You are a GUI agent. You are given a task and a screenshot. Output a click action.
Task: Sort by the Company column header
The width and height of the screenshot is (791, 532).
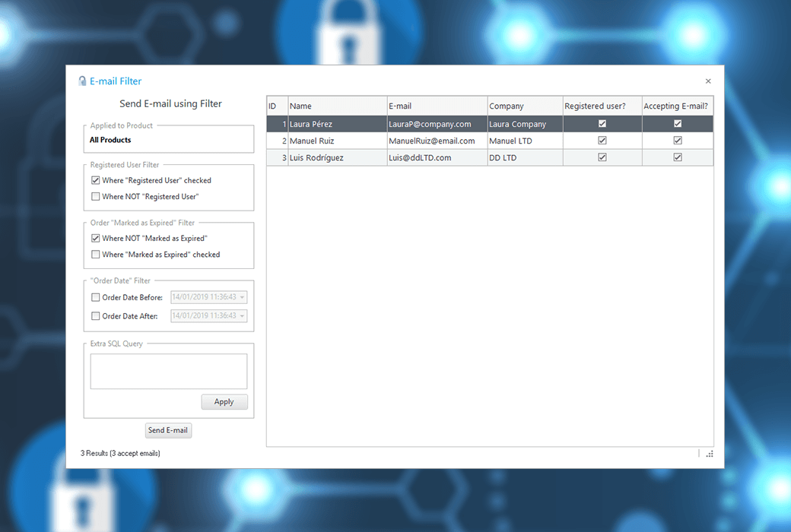(524, 106)
